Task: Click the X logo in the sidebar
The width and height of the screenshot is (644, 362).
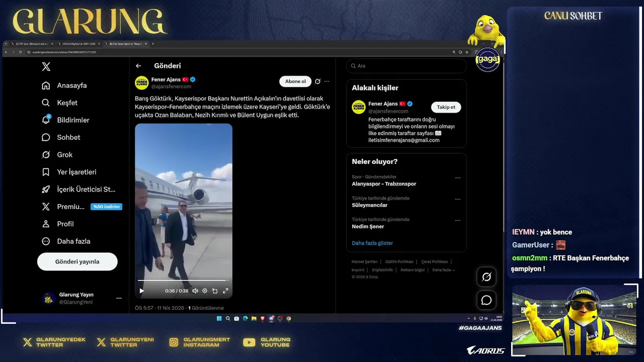Action: (46, 66)
